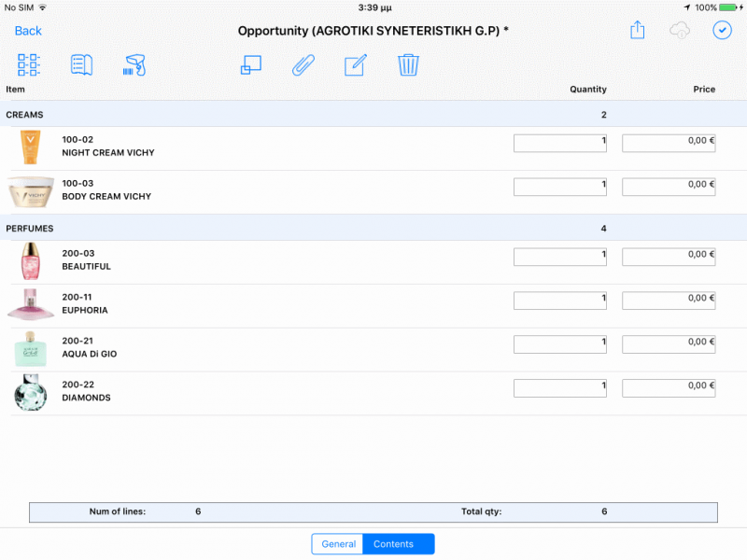Screen dimensions: 747x560
Task: Select item code 200-03
Action: (78, 253)
